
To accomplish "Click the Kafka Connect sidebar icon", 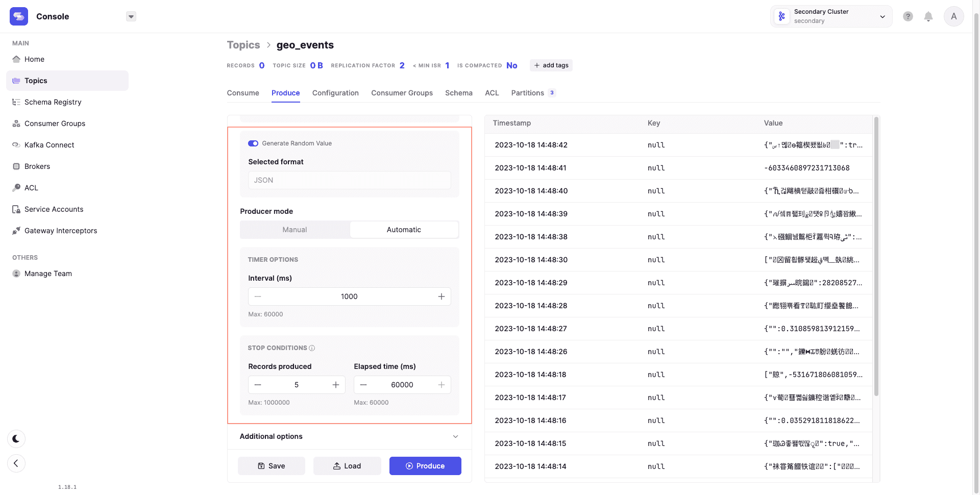I will [x=16, y=145].
